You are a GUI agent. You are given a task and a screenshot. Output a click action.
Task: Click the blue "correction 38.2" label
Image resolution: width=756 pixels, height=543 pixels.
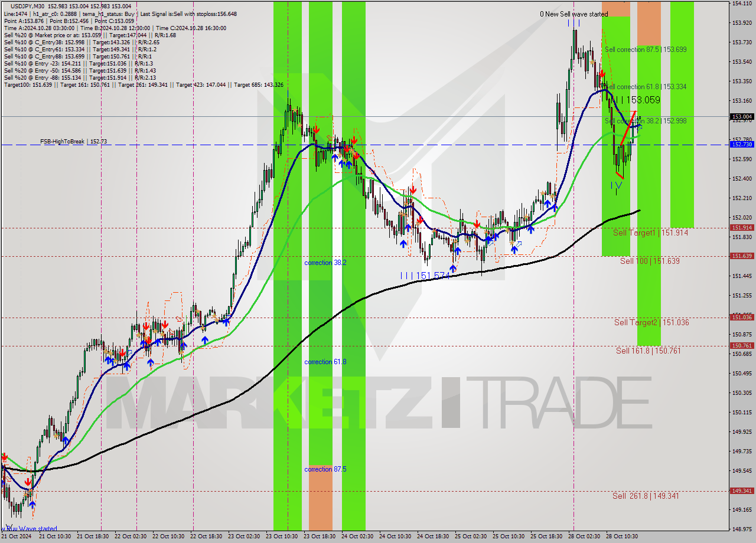click(325, 263)
